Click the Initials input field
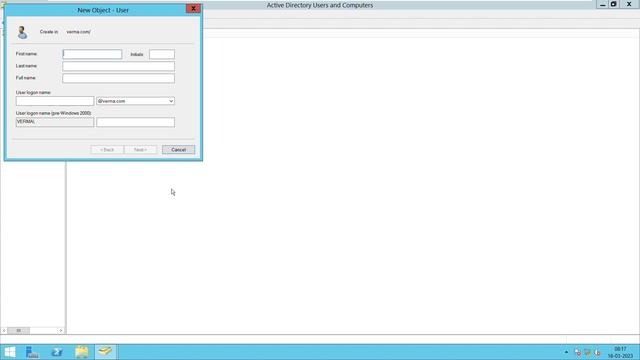Image resolution: width=640 pixels, height=360 pixels. pyautogui.click(x=162, y=54)
